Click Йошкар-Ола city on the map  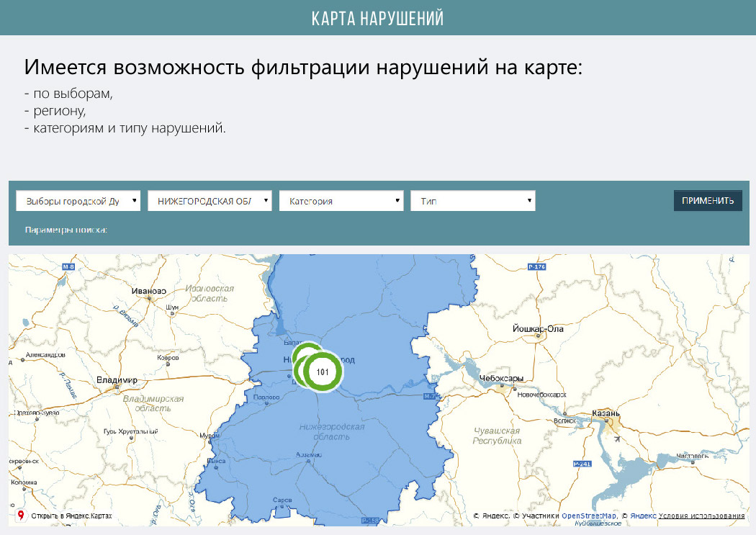point(538,328)
